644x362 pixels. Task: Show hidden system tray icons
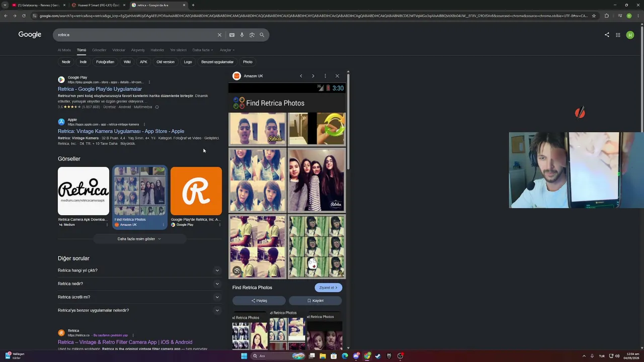584,356
